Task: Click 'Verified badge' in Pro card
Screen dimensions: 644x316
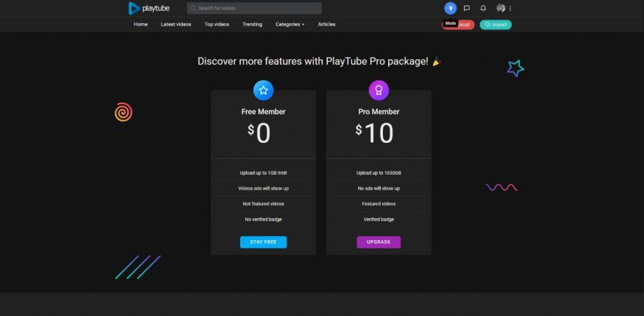Action: click(378, 220)
